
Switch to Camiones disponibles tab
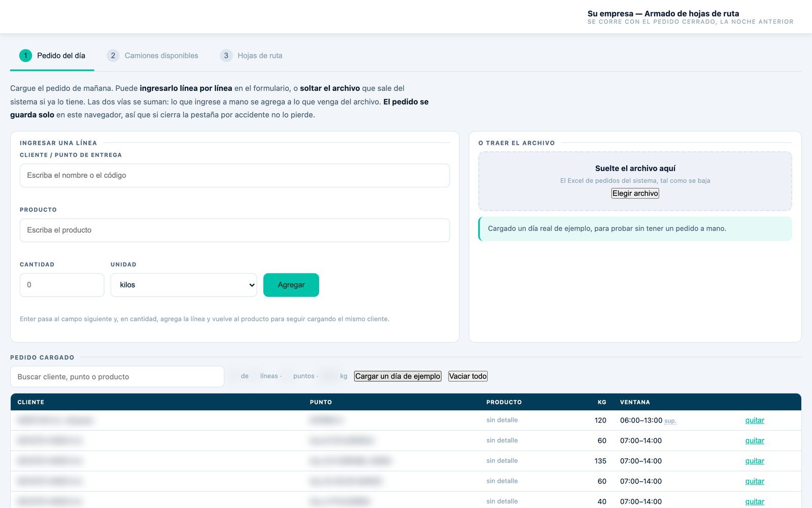tap(153, 55)
